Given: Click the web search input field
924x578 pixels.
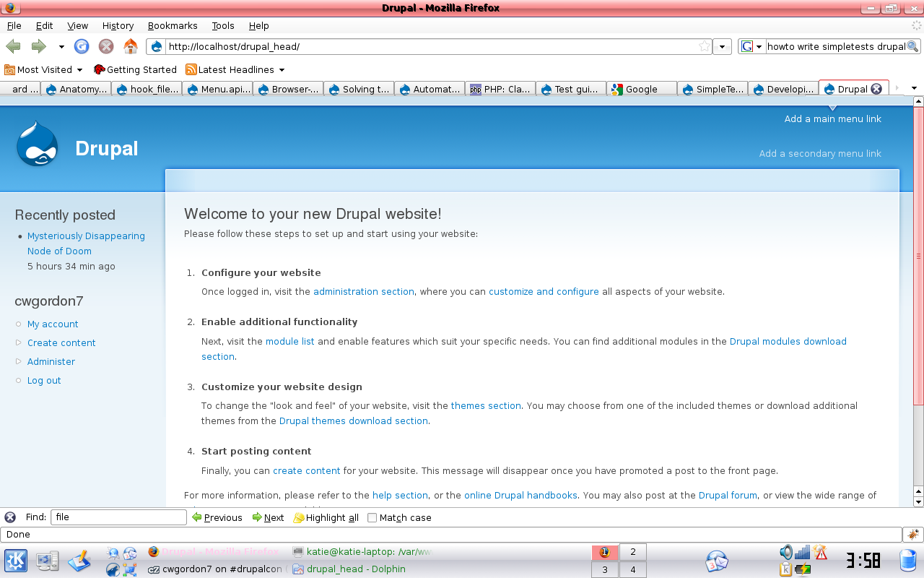Looking at the screenshot, I should click(x=836, y=46).
